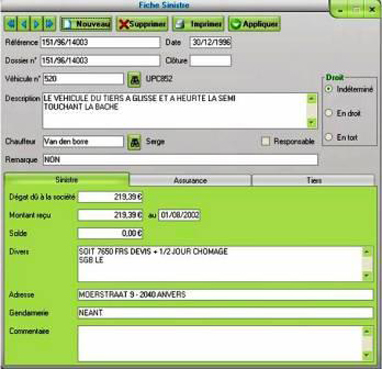Open chauffeur search binoculars icon
This screenshot has height=369, width=382.
(x=134, y=142)
